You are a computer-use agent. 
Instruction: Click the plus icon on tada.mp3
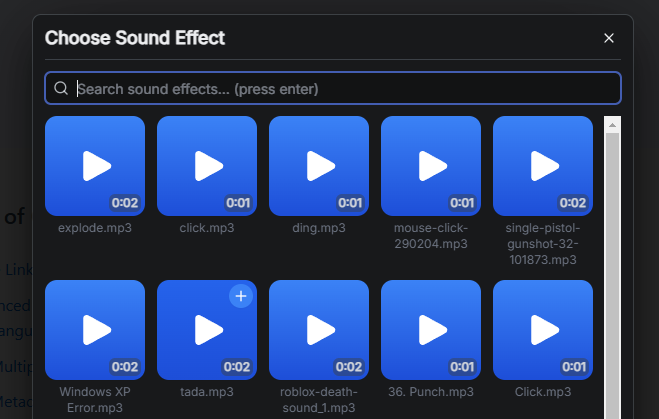tap(240, 296)
